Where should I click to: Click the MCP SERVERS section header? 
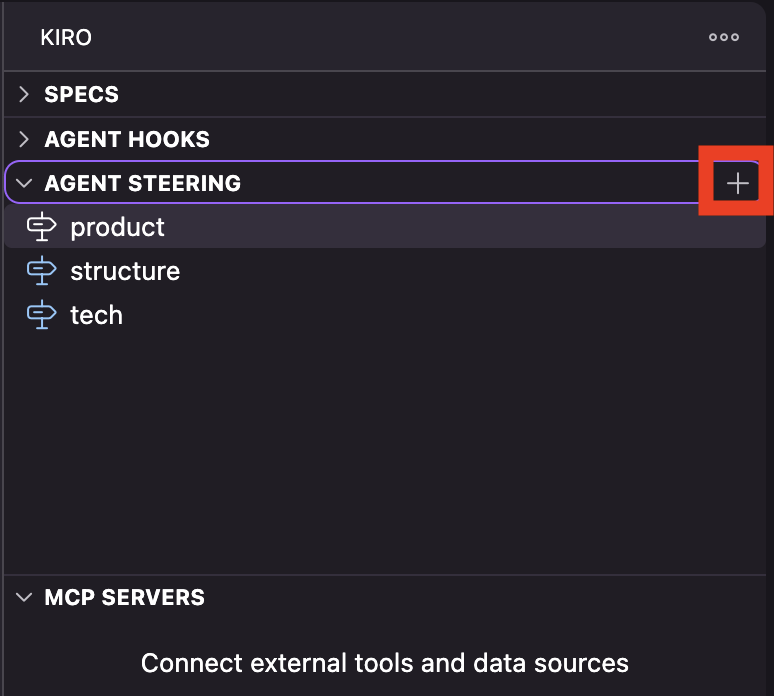point(385,597)
